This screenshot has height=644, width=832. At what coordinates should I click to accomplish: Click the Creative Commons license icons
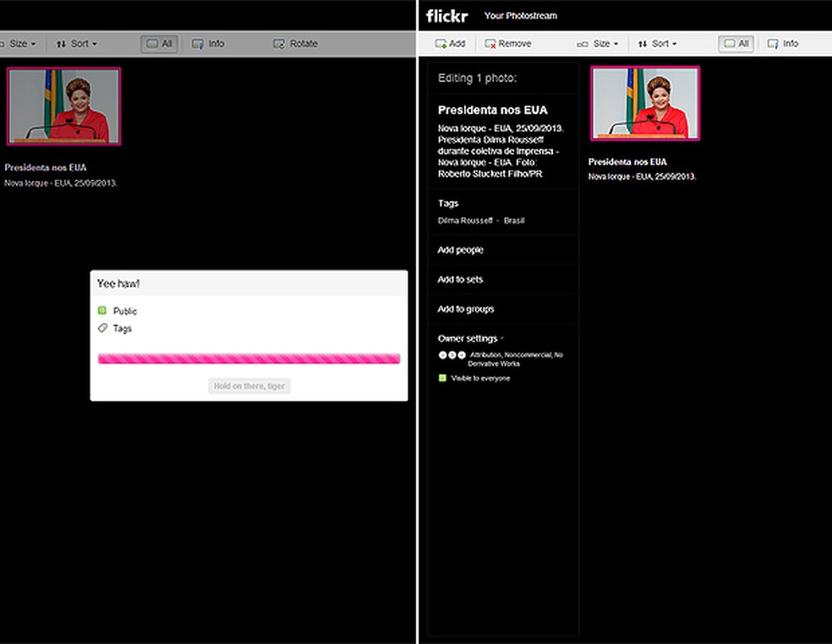coord(452,356)
